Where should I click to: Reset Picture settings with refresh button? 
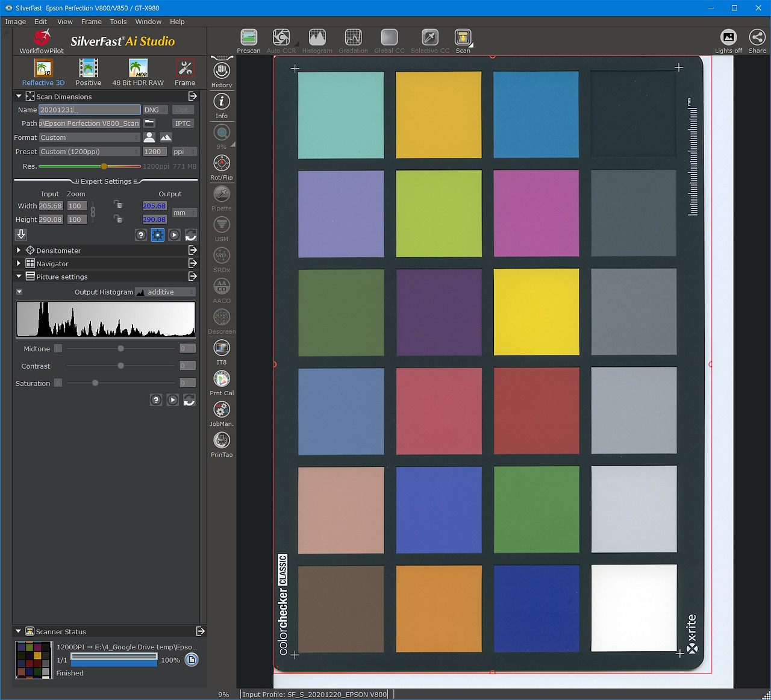click(x=189, y=400)
